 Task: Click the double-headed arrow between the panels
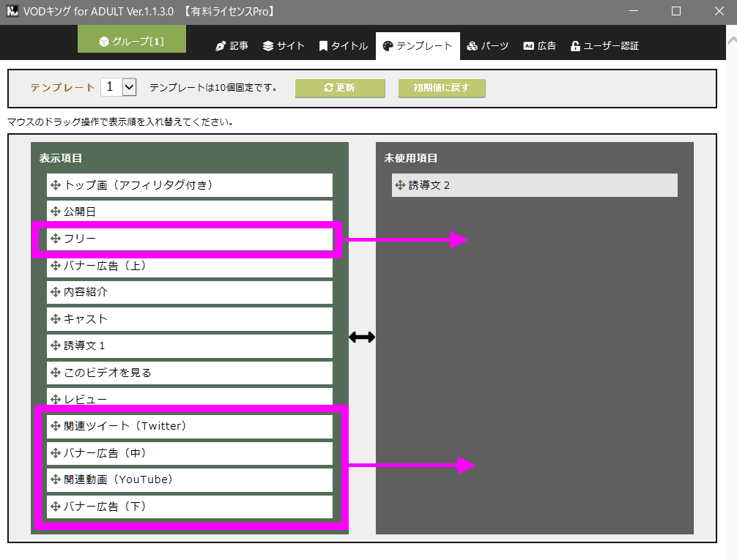tap(362, 337)
